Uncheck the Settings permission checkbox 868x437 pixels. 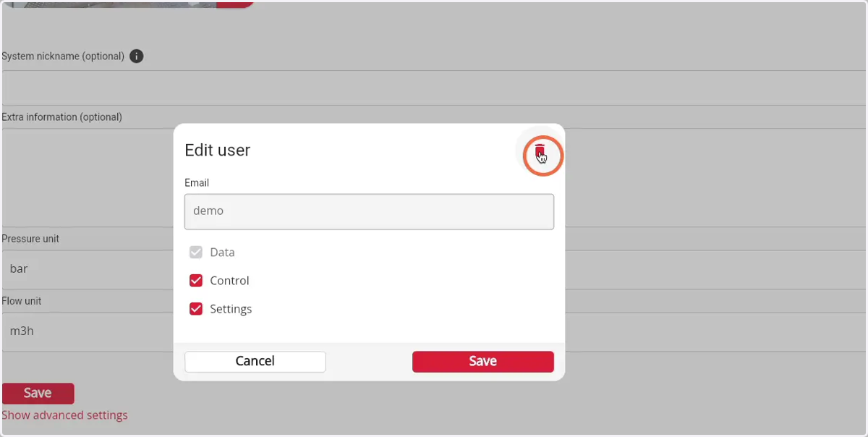coord(195,309)
